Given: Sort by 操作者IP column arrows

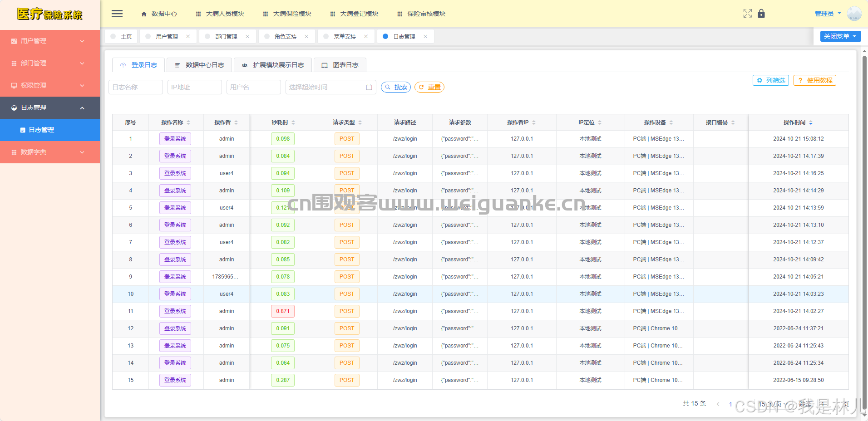Looking at the screenshot, I should pos(534,122).
